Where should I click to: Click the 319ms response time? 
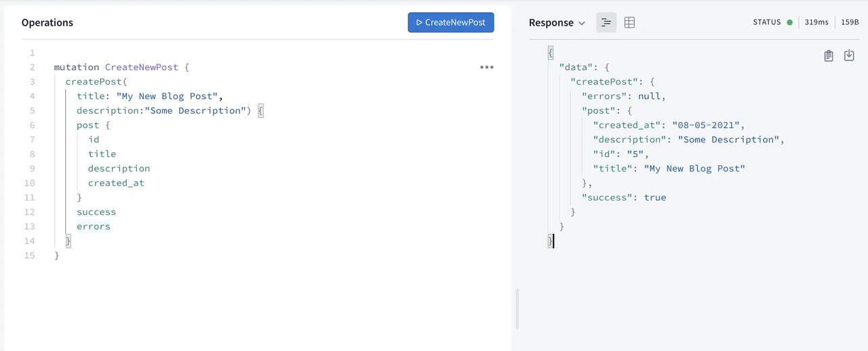pyautogui.click(x=816, y=22)
